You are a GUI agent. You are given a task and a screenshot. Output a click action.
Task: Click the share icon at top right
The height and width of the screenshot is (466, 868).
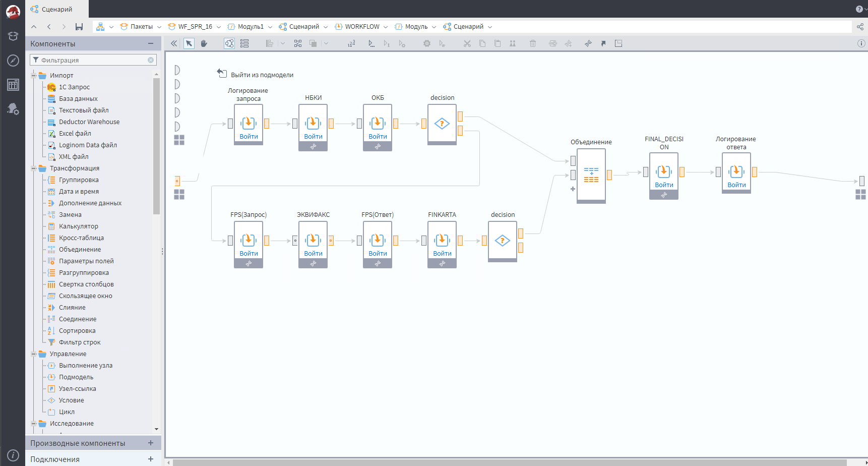860,27
